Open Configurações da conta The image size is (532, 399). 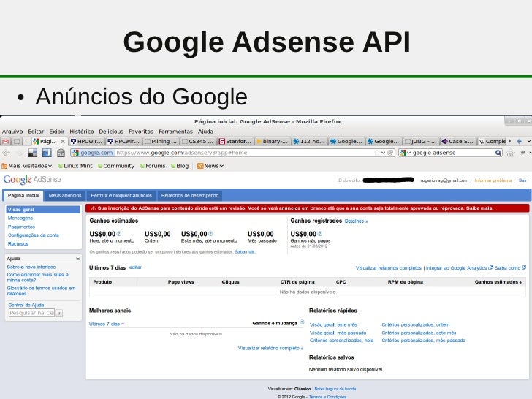point(34,235)
